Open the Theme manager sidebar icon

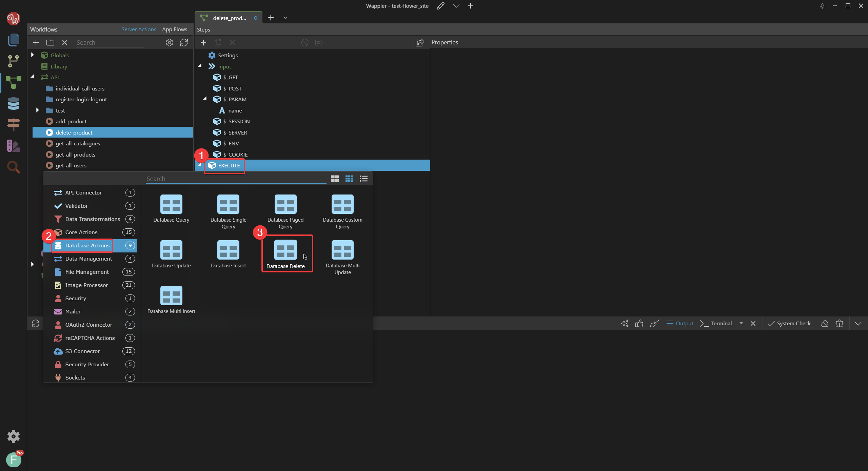(x=14, y=146)
